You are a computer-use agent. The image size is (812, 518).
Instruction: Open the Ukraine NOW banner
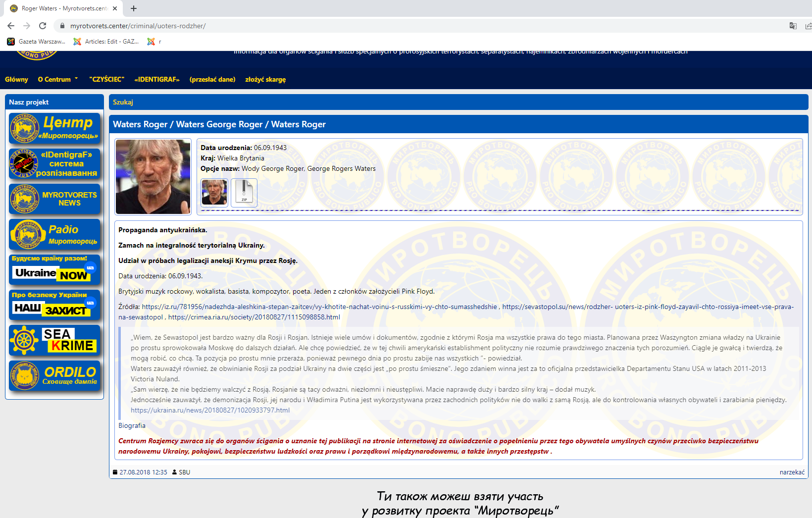(54, 269)
